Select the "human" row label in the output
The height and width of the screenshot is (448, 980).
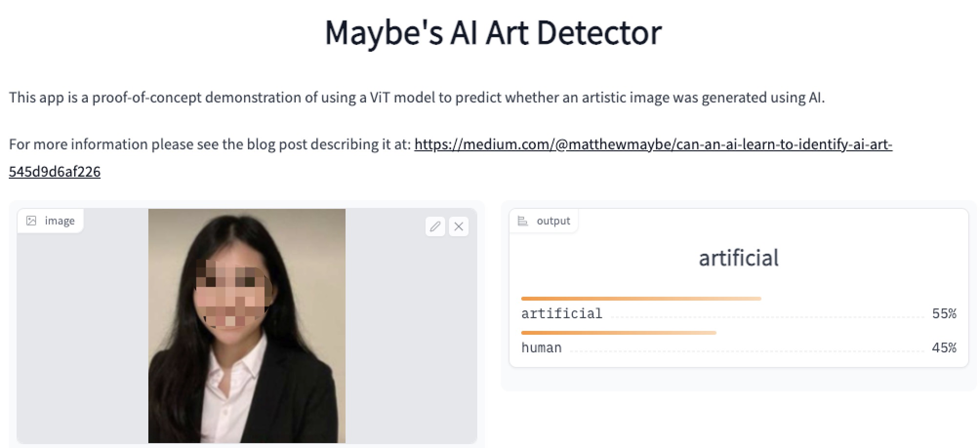click(541, 347)
